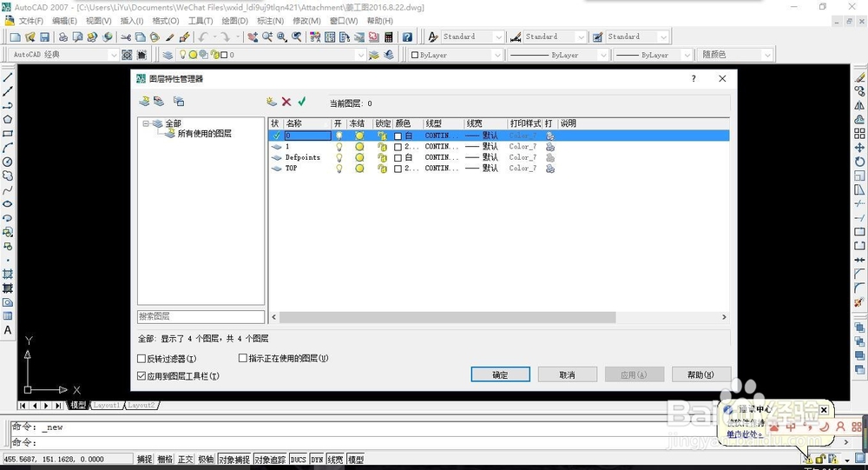Open the layer control dropdown showing 0

pyautogui.click(x=361, y=55)
